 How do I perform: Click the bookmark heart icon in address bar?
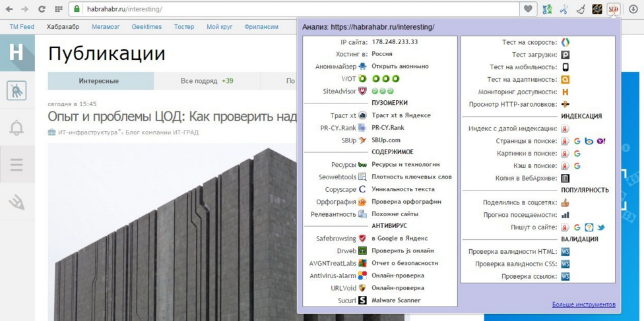pos(528,9)
